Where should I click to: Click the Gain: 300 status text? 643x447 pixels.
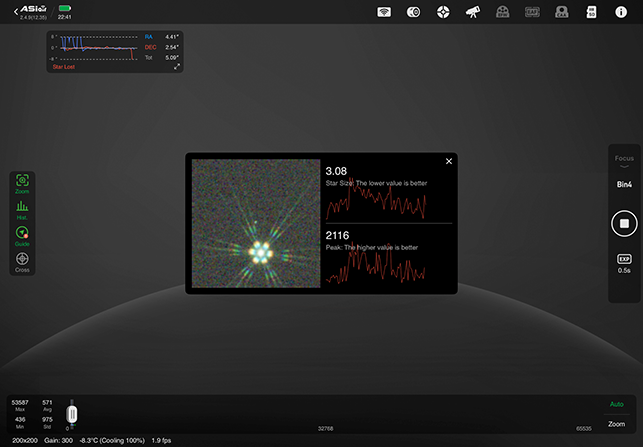(x=58, y=440)
